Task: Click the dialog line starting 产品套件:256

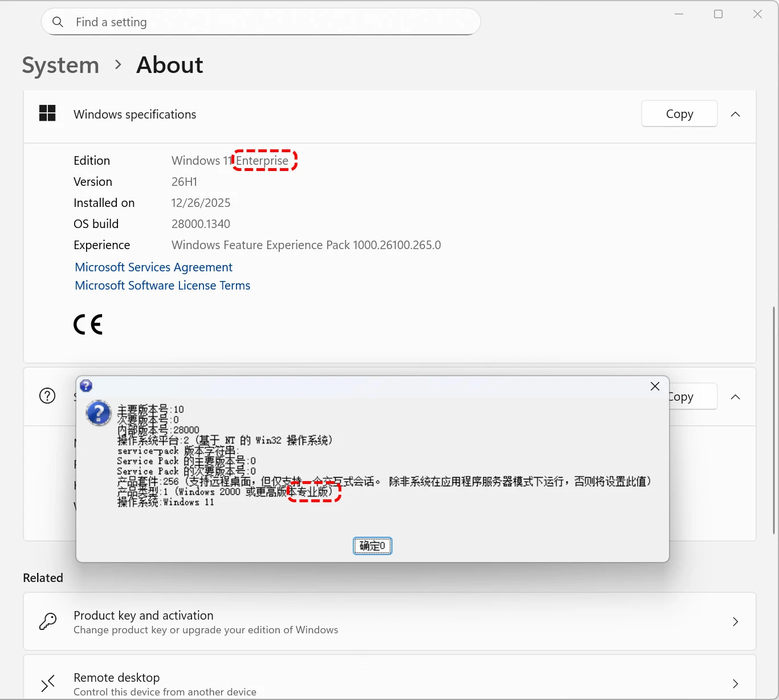Action: coord(384,482)
